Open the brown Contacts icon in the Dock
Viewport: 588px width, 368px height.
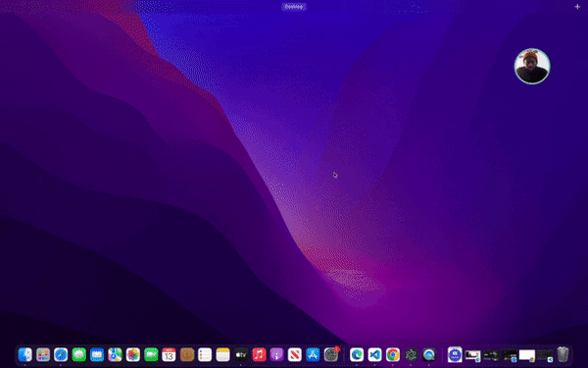(x=187, y=354)
